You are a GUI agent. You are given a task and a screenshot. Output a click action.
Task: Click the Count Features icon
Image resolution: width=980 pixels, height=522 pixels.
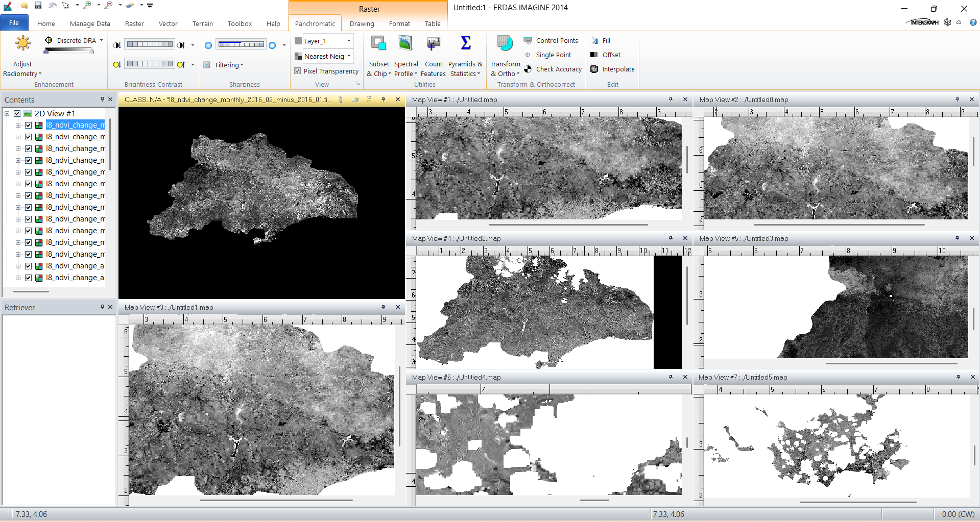coord(433,44)
